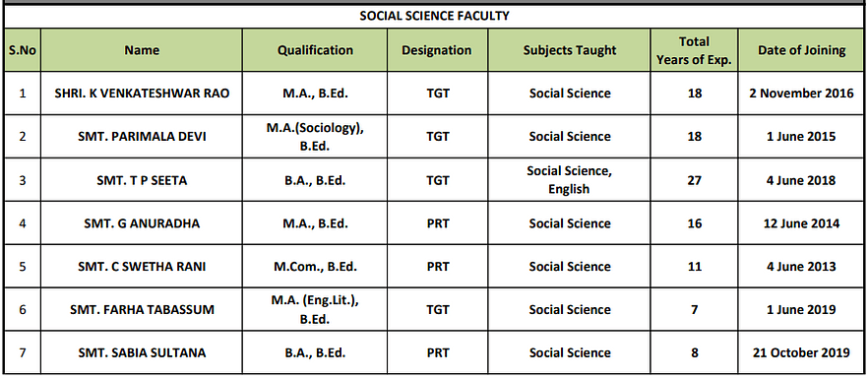Click the name Shri. K Venkateshwar Rao

click(142, 94)
